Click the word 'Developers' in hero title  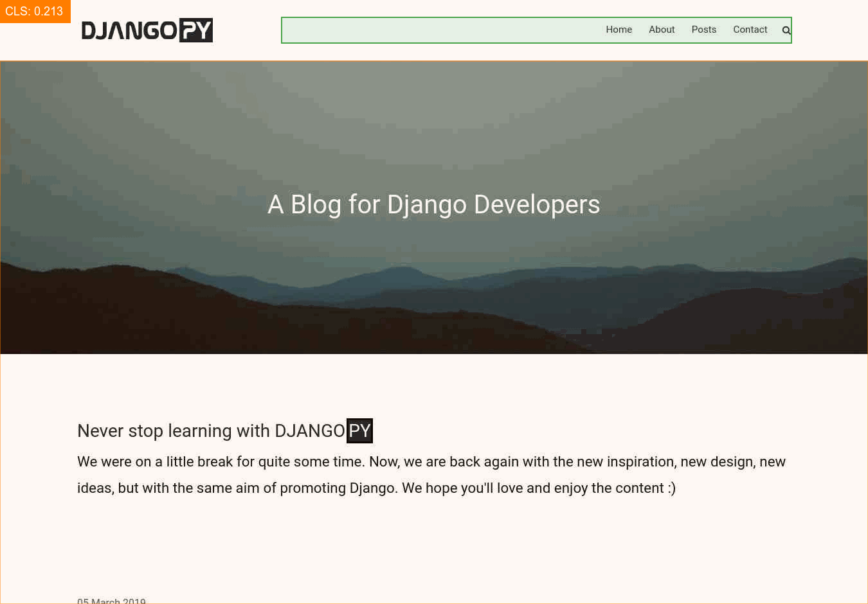pos(536,204)
